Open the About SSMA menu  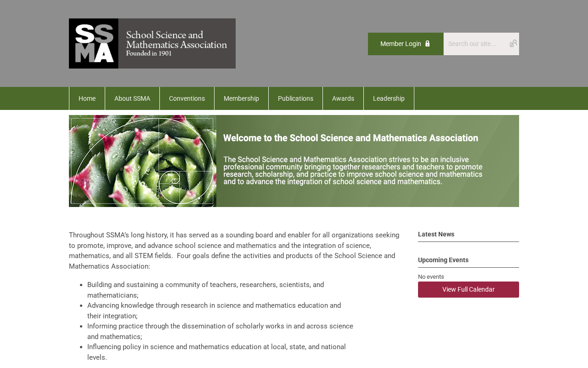point(132,98)
